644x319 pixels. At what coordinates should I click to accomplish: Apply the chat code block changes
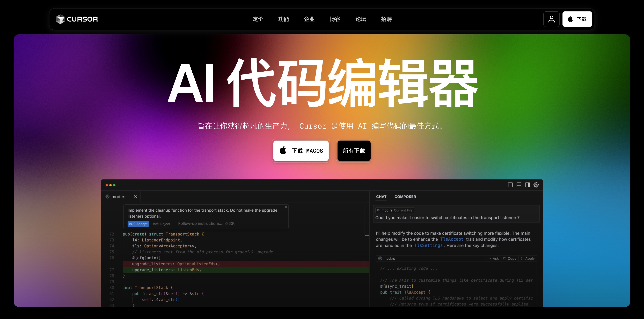528,259
